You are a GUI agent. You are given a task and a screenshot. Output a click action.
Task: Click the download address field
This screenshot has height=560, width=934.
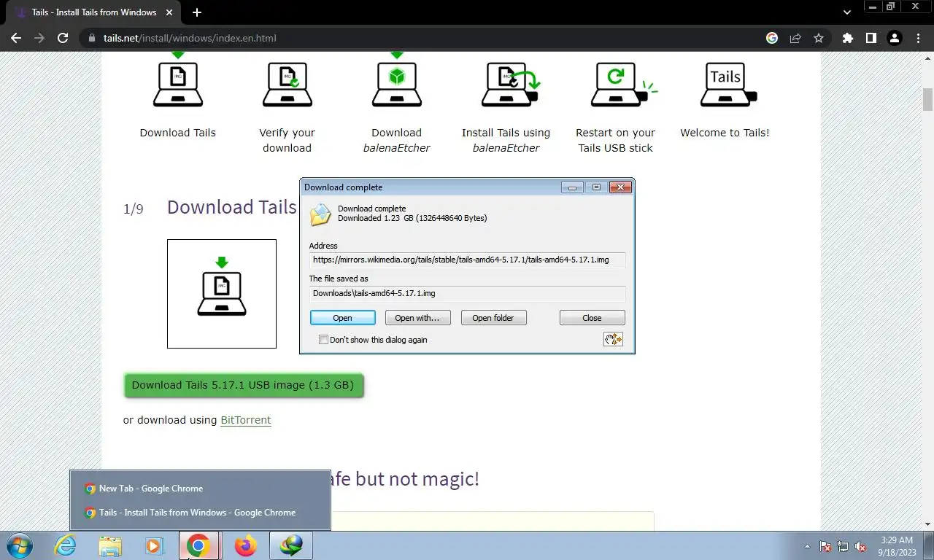point(467,260)
